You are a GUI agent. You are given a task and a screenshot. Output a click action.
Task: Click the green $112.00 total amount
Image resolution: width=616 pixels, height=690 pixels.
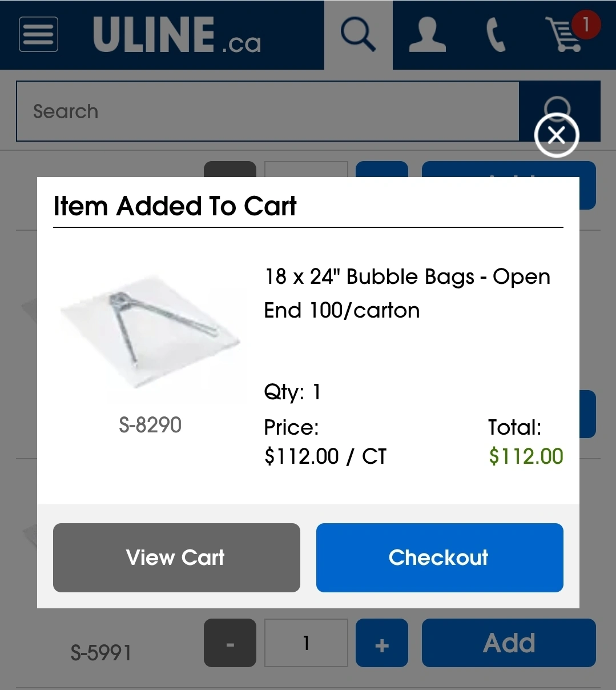pyautogui.click(x=526, y=456)
